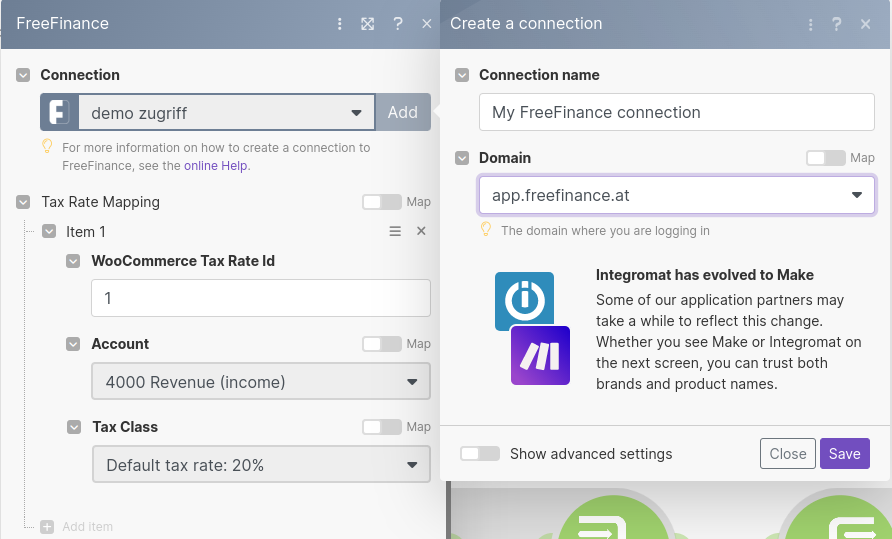Collapse the Tax Rate Mapping section
This screenshot has width=892, height=539.
tap(23, 202)
